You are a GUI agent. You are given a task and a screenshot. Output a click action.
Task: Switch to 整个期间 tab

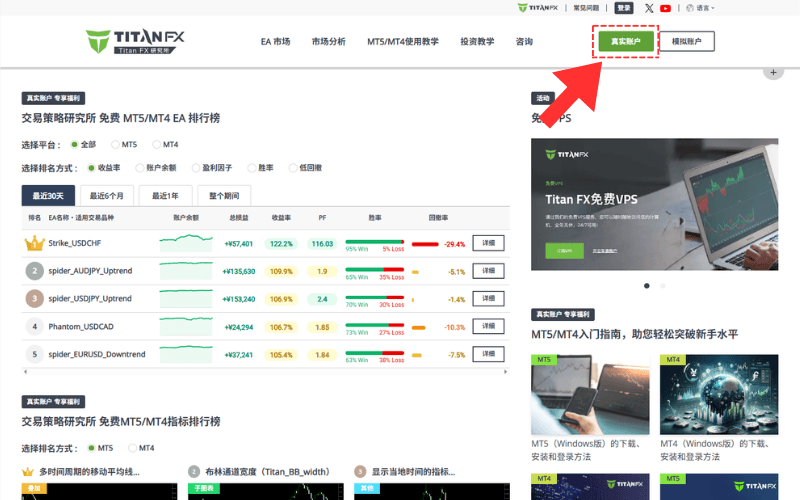click(x=224, y=196)
